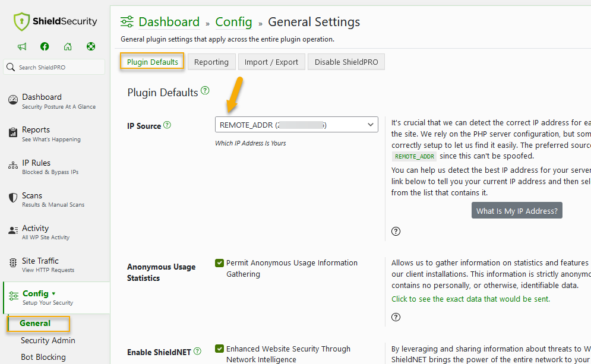The height and width of the screenshot is (364, 591).
Task: Click question mark below anonymous data link
Action: click(x=396, y=317)
